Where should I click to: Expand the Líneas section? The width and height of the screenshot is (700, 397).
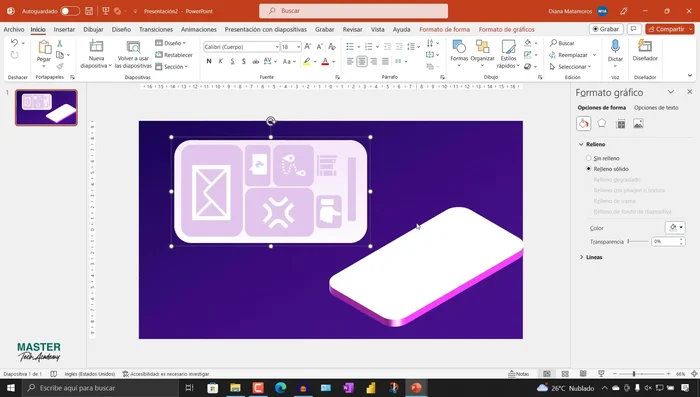click(x=581, y=257)
